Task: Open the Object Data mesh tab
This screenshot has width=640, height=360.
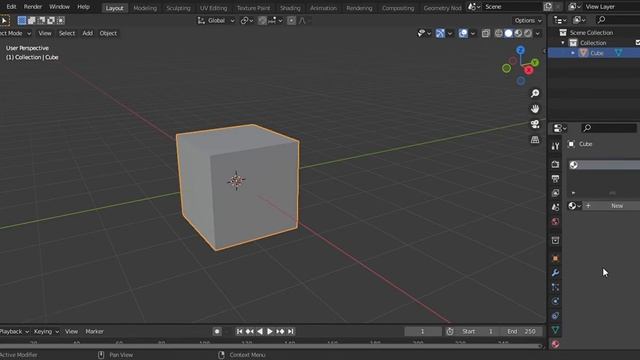Action: click(555, 330)
